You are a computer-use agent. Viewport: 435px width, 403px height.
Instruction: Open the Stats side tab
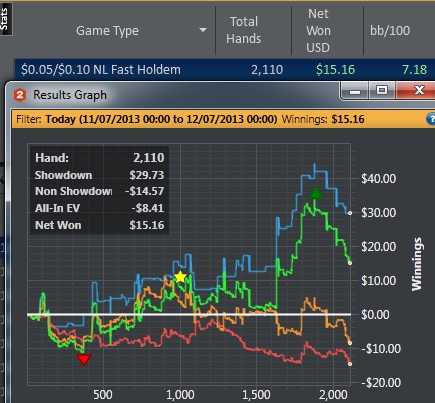click(5, 19)
